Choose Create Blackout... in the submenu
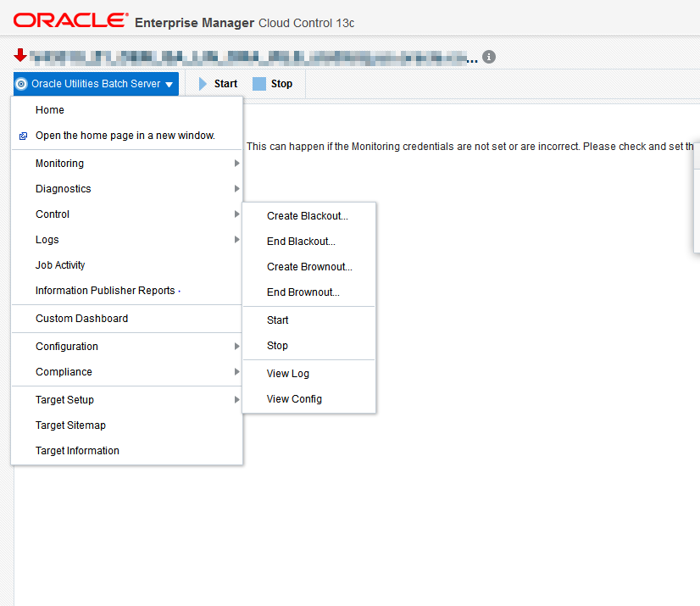Image resolution: width=700 pixels, height=606 pixels. tap(309, 216)
